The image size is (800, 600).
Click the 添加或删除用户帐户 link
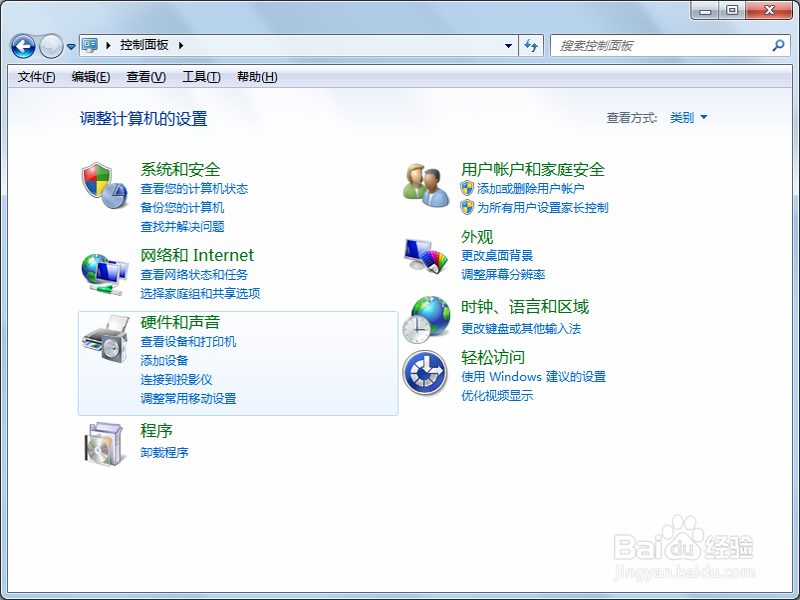click(531, 189)
